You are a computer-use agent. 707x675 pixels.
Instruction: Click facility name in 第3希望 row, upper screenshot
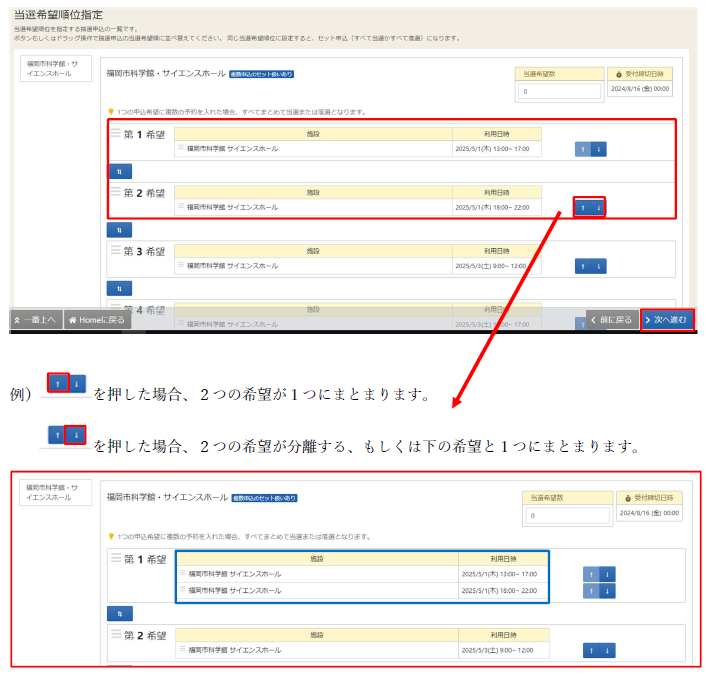coord(233,266)
